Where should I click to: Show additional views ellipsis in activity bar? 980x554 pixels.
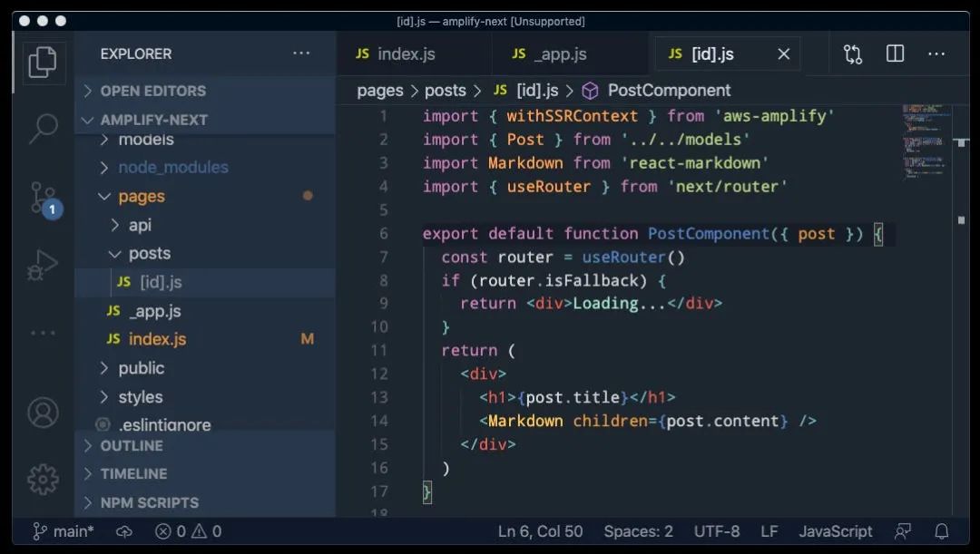(x=43, y=333)
